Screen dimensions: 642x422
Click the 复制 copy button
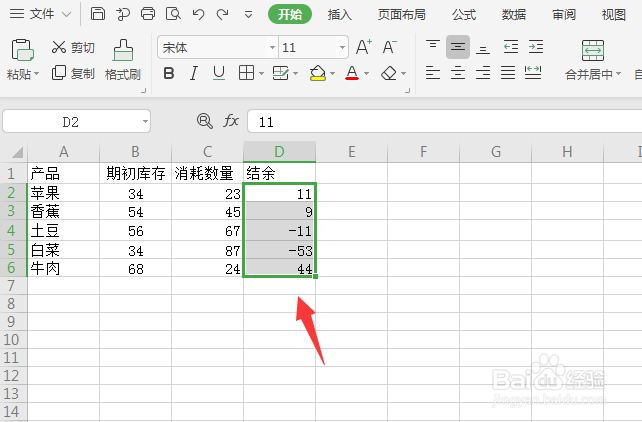coord(73,73)
